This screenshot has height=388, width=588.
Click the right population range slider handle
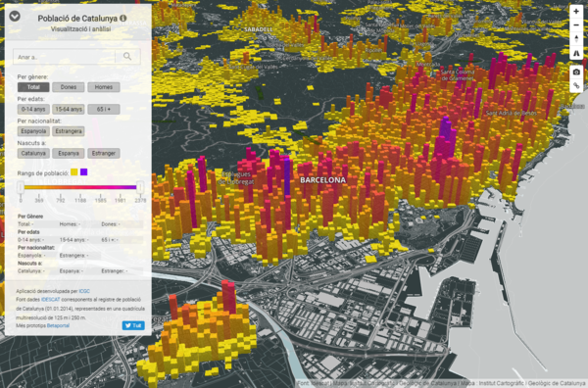pos(140,187)
